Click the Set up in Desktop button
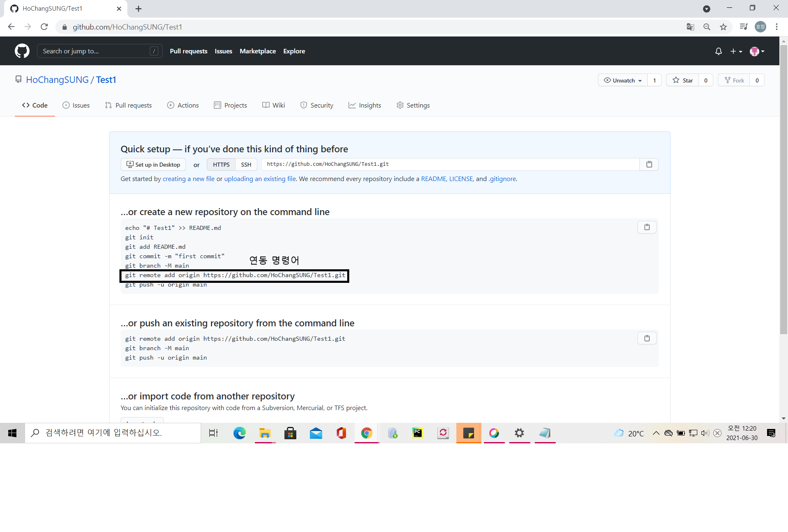 153,164
